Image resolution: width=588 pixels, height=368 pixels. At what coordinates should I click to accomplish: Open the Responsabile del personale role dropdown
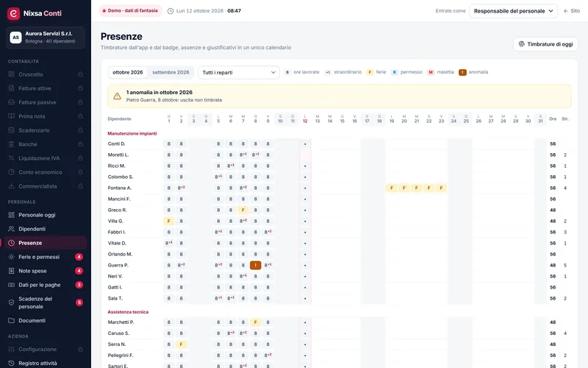513,11
